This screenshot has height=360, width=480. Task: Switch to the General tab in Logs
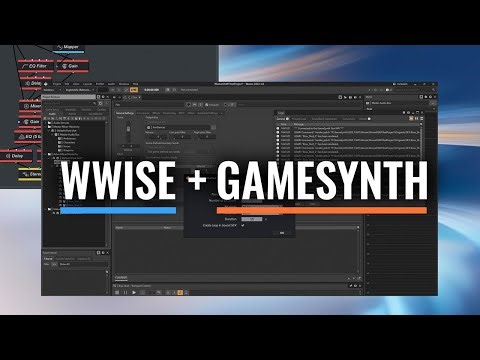coord(282,119)
